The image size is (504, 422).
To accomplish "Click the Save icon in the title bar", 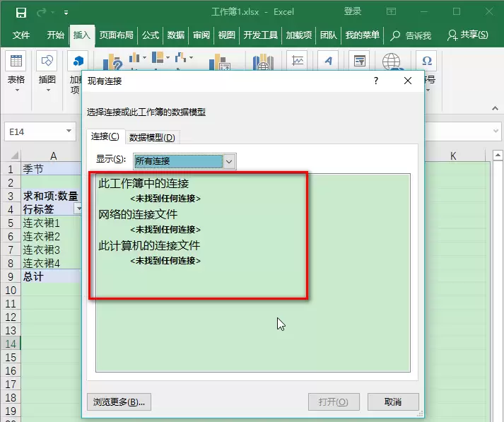I will pos(21,13).
